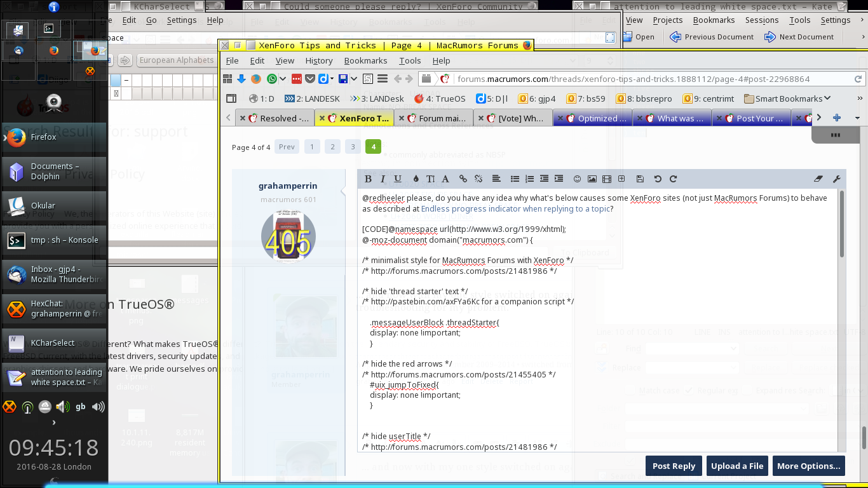Click More Options... button
Screen dimensions: 868x488
coord(808,466)
